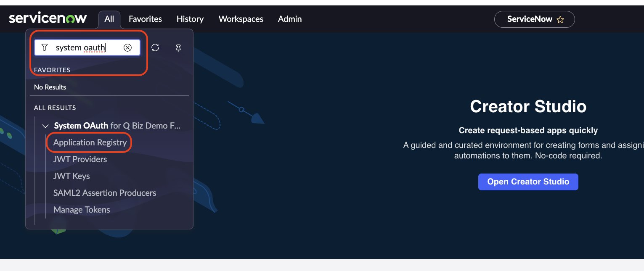Refresh the navigation menu results
The height and width of the screenshot is (271, 644).
point(155,48)
